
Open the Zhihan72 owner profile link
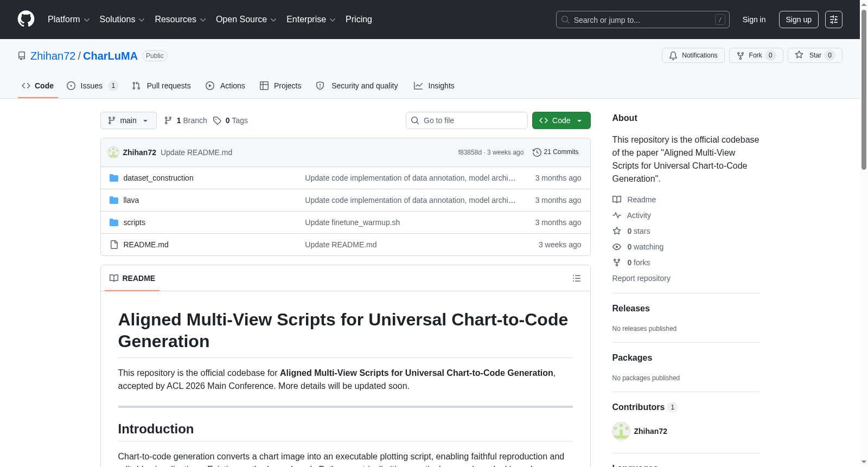(x=53, y=56)
